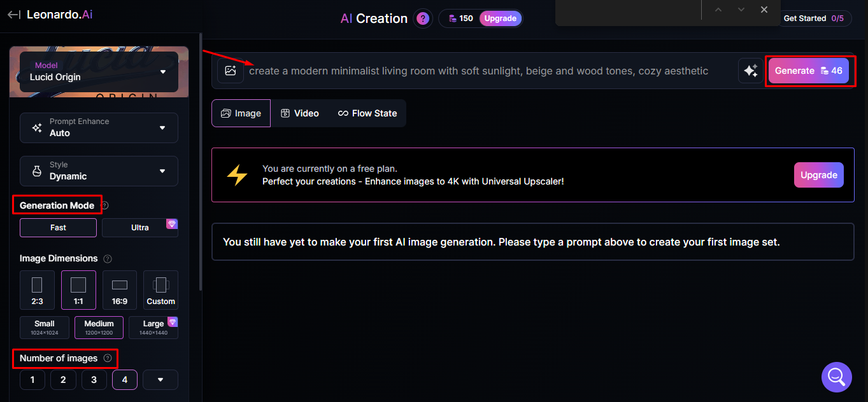Viewport: 868px width, 402px height.
Task: Open the Style Dynamic dropdown
Action: [99, 170]
